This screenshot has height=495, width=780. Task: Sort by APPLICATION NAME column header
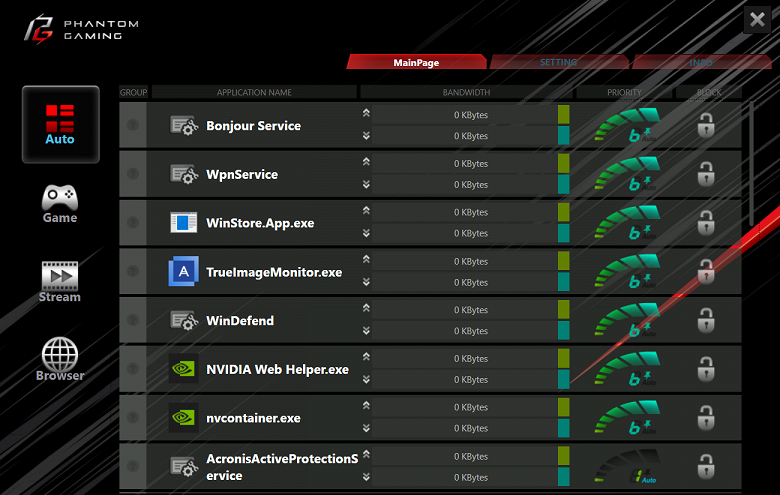click(x=254, y=92)
